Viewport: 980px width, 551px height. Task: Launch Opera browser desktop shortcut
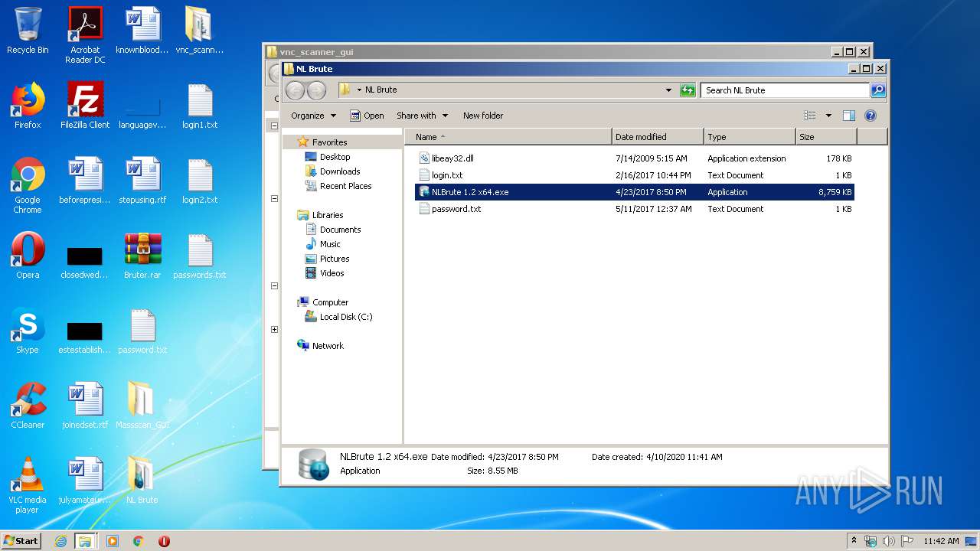[28, 256]
